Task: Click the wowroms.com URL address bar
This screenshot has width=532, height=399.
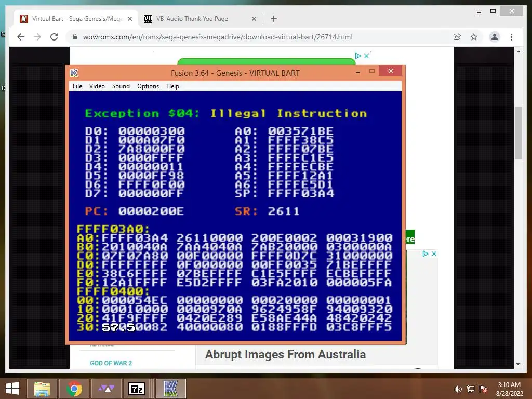Action: (218, 37)
